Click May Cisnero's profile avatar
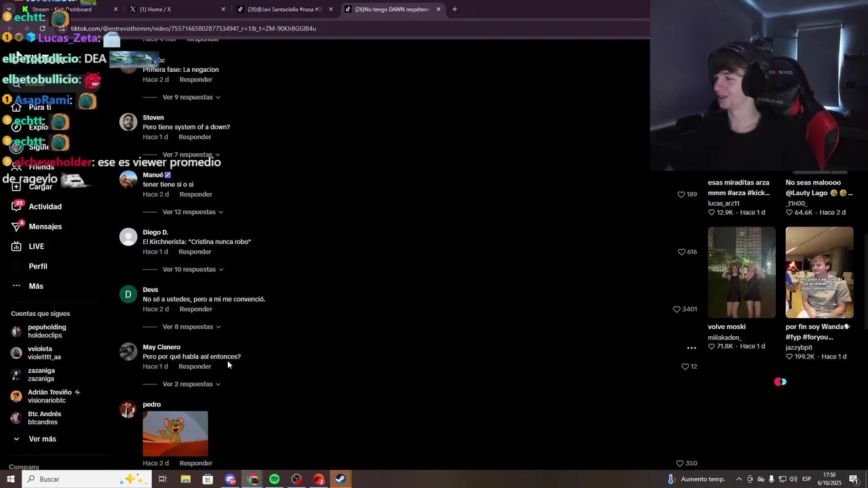Image resolution: width=868 pixels, height=488 pixels. [x=128, y=351]
